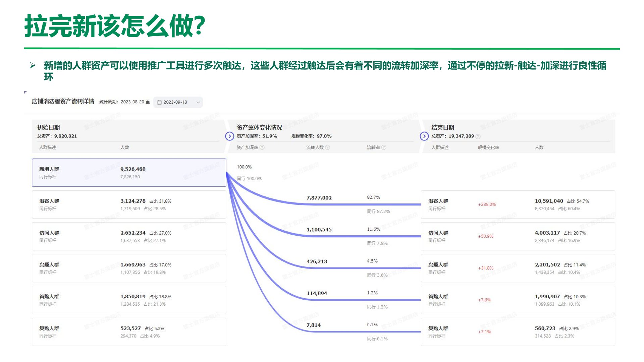The image size is (644, 362).
Task: Click help icon next to 资产加深率 column
Action: coord(262,147)
